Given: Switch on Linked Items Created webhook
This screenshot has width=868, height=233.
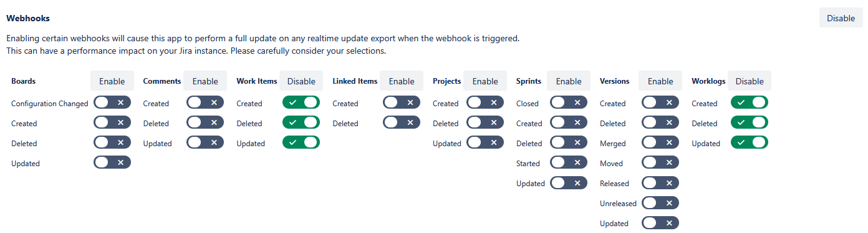Looking at the screenshot, I should pyautogui.click(x=402, y=102).
